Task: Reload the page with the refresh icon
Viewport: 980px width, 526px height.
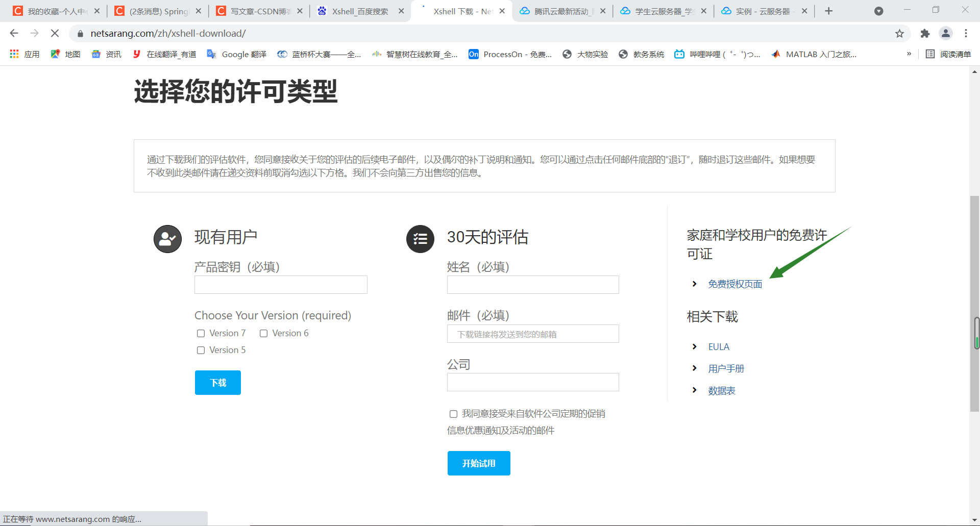Action: click(55, 33)
